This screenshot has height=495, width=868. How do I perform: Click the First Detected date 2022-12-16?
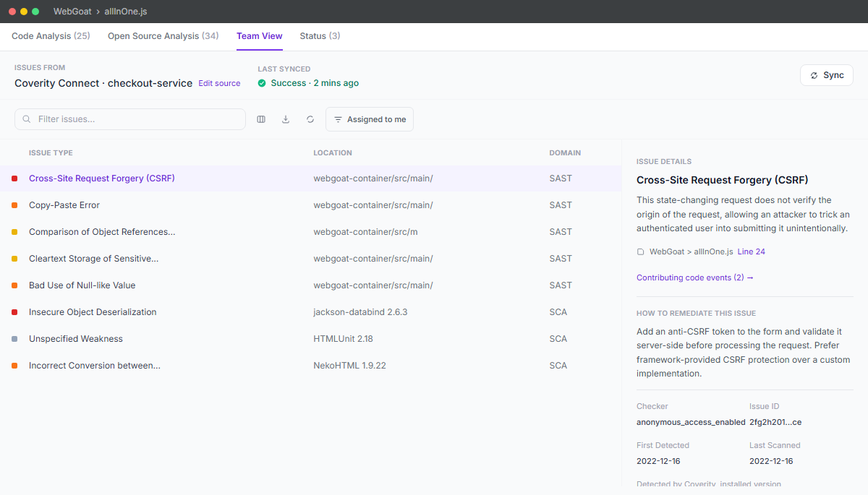coord(658,461)
